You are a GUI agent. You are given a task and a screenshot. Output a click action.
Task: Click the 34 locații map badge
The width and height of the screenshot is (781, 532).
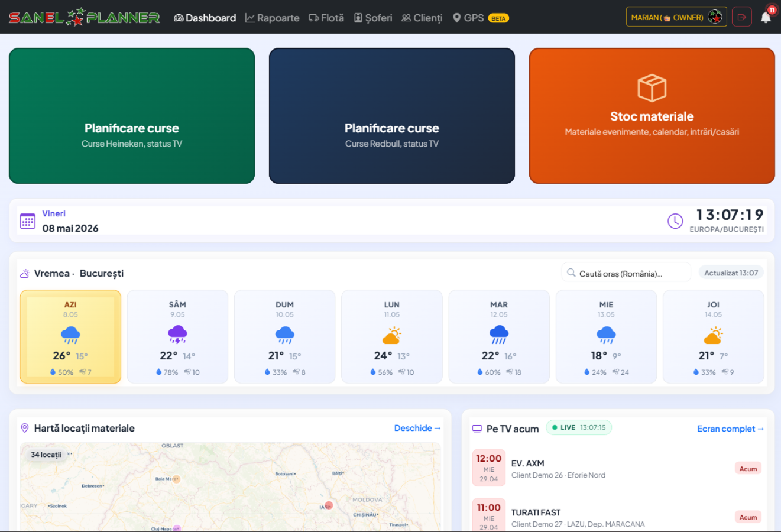coord(46,455)
